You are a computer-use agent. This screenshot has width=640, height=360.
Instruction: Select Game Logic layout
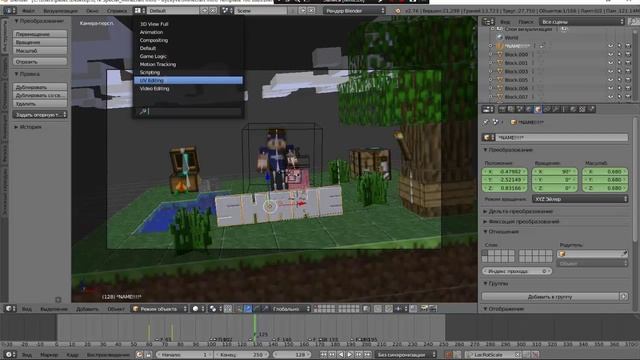pyautogui.click(x=188, y=56)
